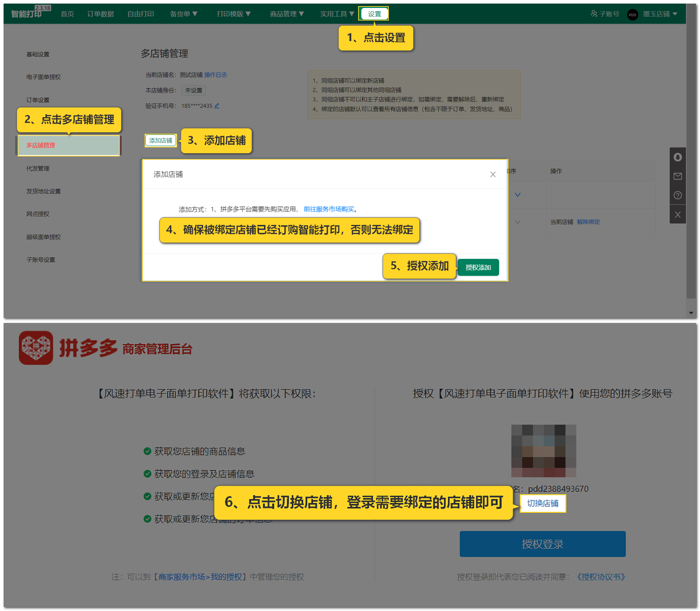700x611 pixels.
Task: Select 基础设置 in the sidebar
Action: click(x=38, y=54)
